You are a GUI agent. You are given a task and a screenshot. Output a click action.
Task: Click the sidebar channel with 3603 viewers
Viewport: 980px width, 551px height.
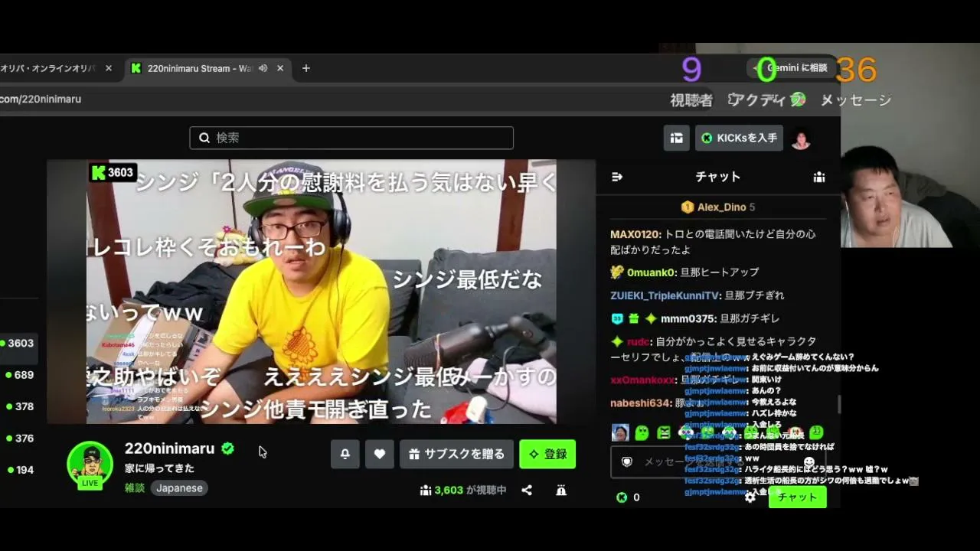(18, 344)
